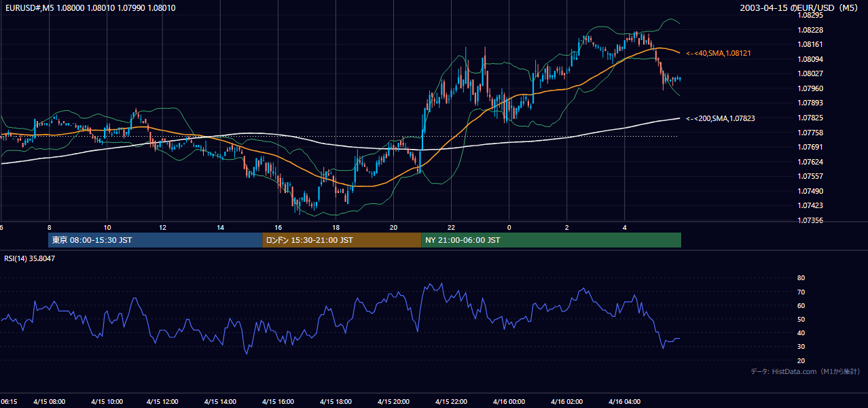
Task: Click RSI scale value 40
Action: [x=801, y=333]
